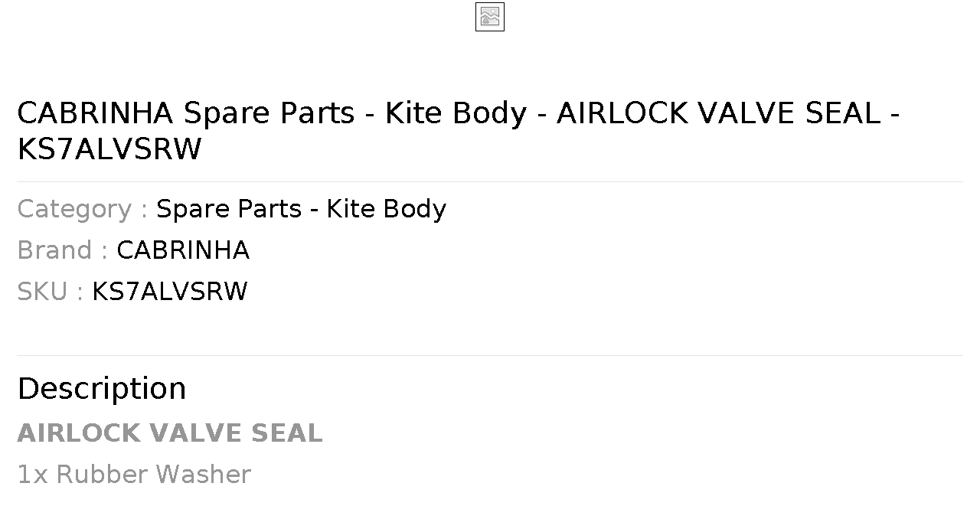Click KS7ALVSRW in the product title
Image resolution: width=980 pixels, height=506 pixels.
tap(109, 149)
